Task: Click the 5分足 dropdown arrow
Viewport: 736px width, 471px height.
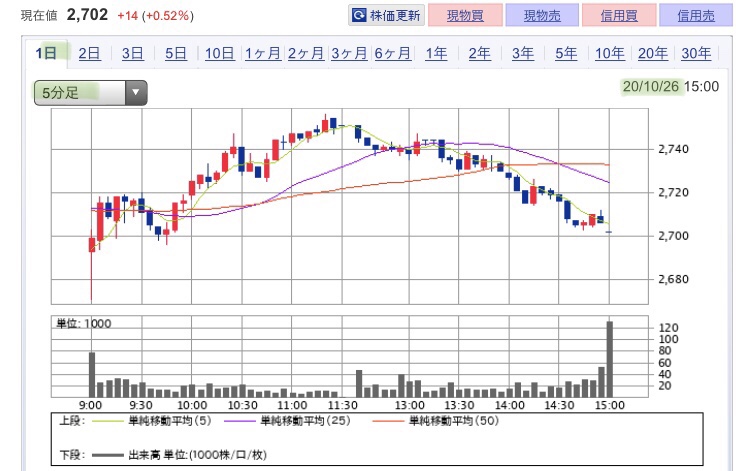Action: tap(136, 93)
